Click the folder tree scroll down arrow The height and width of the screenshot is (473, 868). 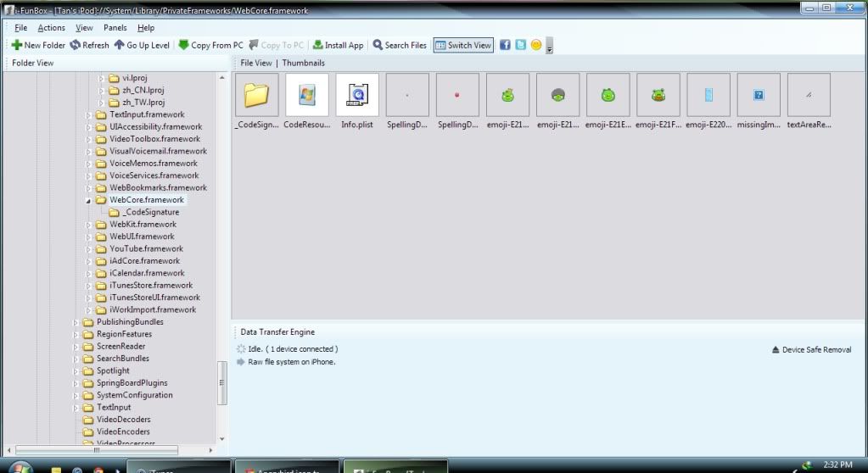(222, 439)
